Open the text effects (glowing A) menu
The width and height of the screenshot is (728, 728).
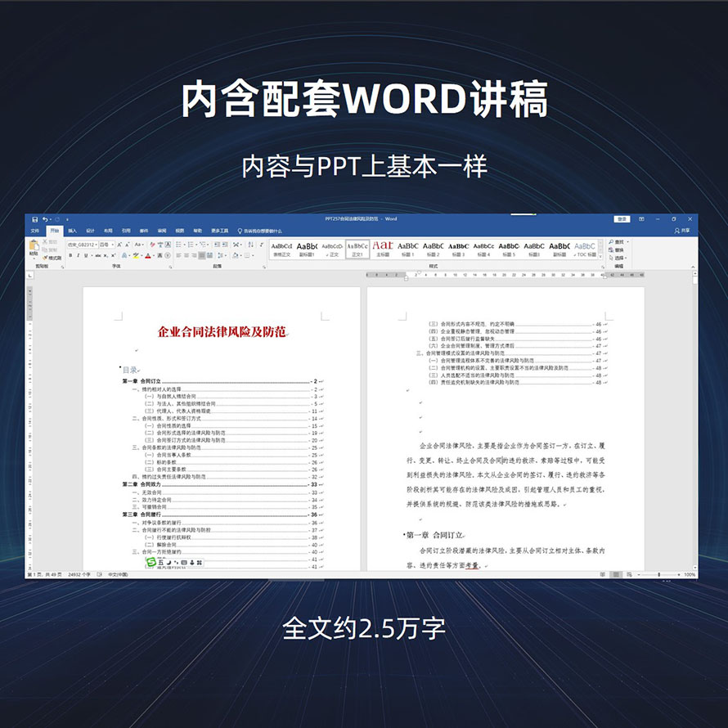[124, 255]
